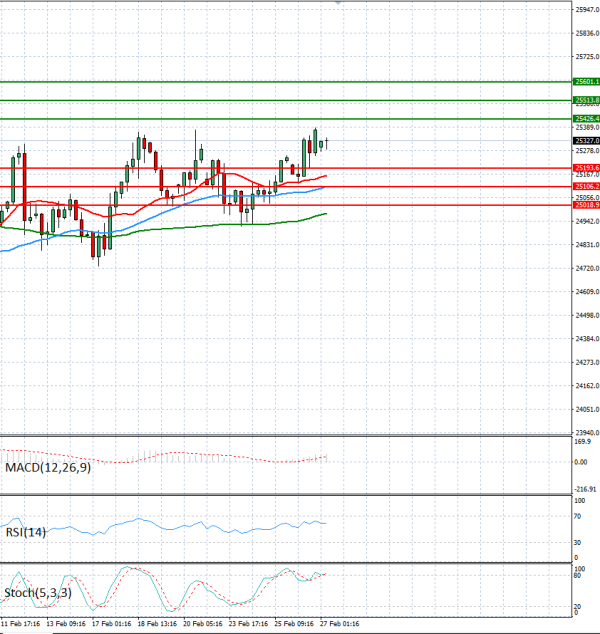600x634 pixels.
Task: Click the RSI(14) indicator label
Action: pos(25,532)
